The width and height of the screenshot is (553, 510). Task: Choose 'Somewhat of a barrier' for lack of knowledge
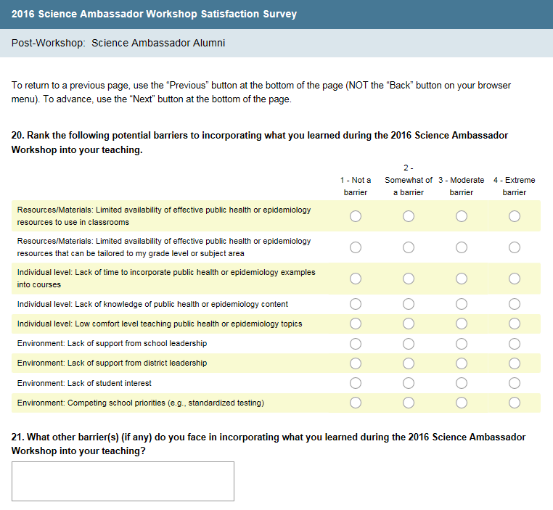point(408,304)
